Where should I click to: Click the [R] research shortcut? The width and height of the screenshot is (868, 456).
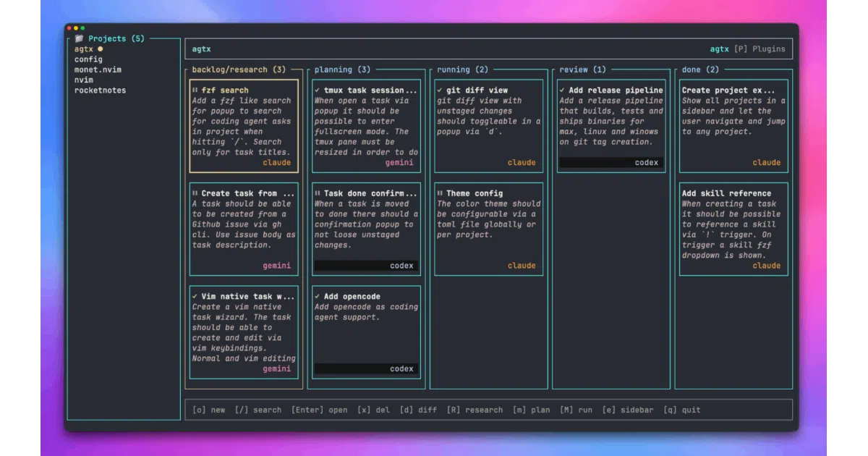tap(475, 410)
